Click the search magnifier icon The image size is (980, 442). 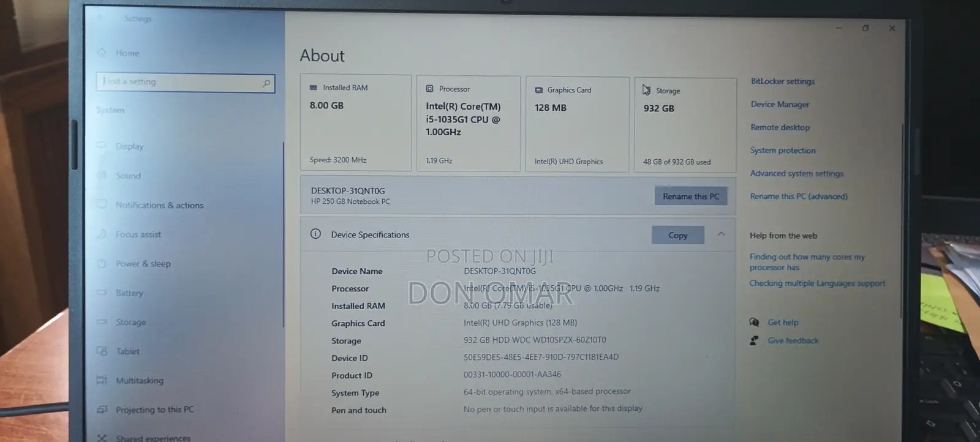click(266, 83)
